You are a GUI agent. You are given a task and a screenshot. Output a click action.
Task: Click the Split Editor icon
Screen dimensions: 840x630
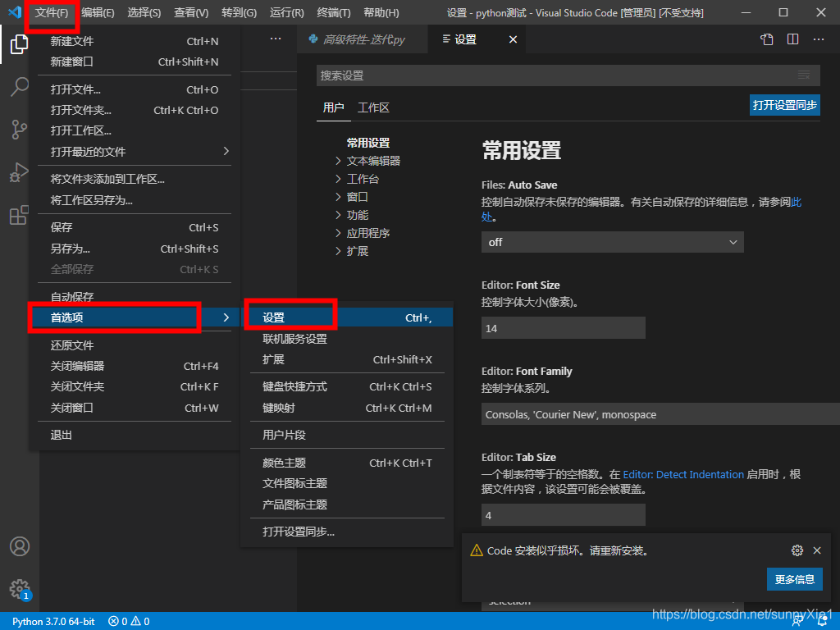point(793,39)
